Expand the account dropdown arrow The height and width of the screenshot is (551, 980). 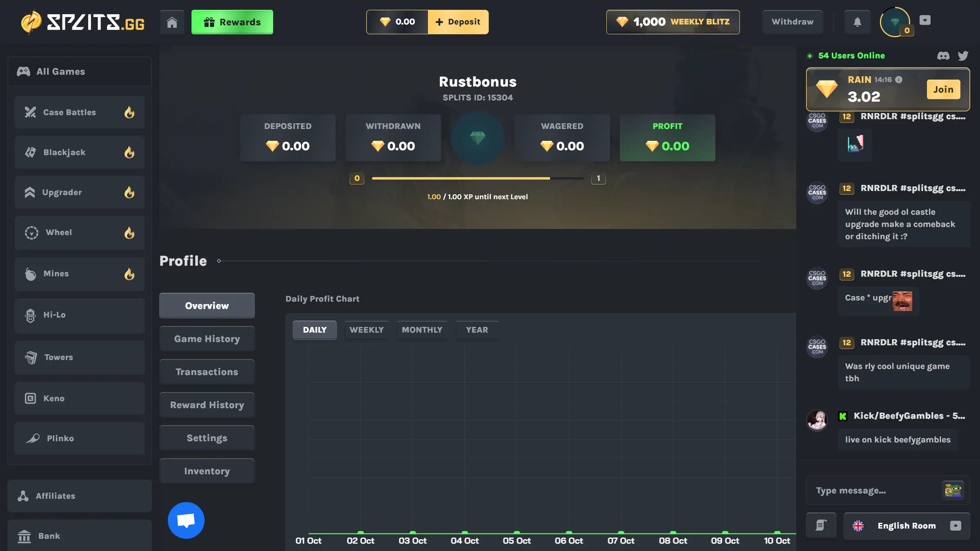(925, 20)
